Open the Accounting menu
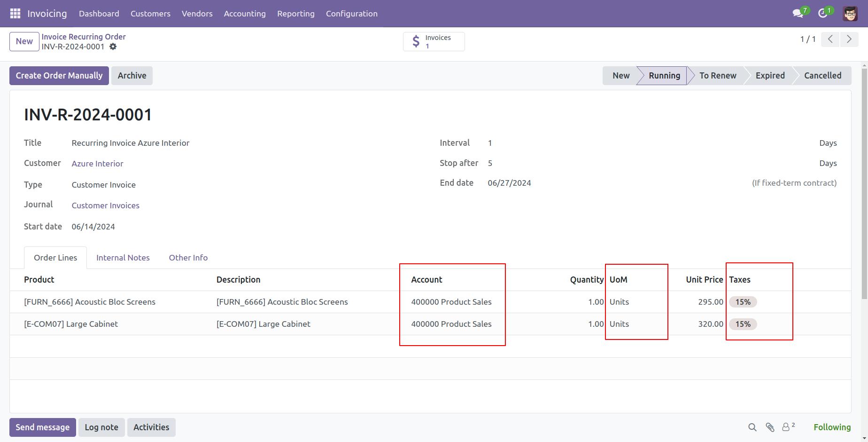 click(x=245, y=14)
